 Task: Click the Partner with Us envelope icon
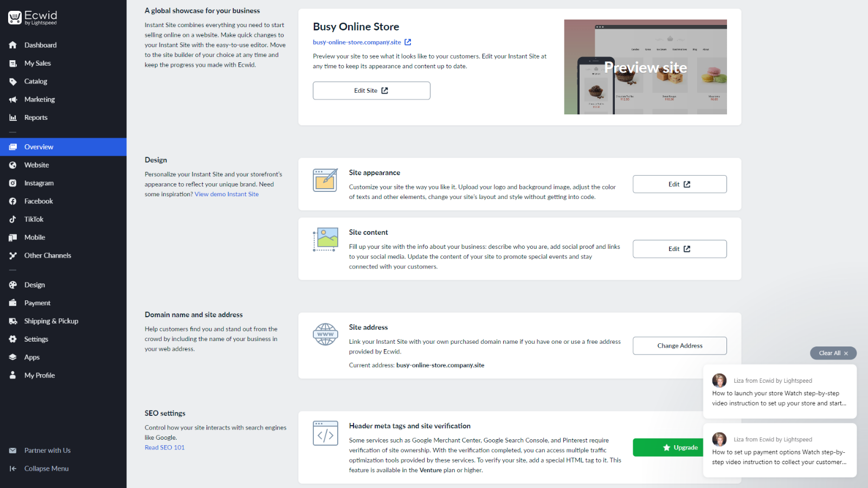click(x=13, y=451)
